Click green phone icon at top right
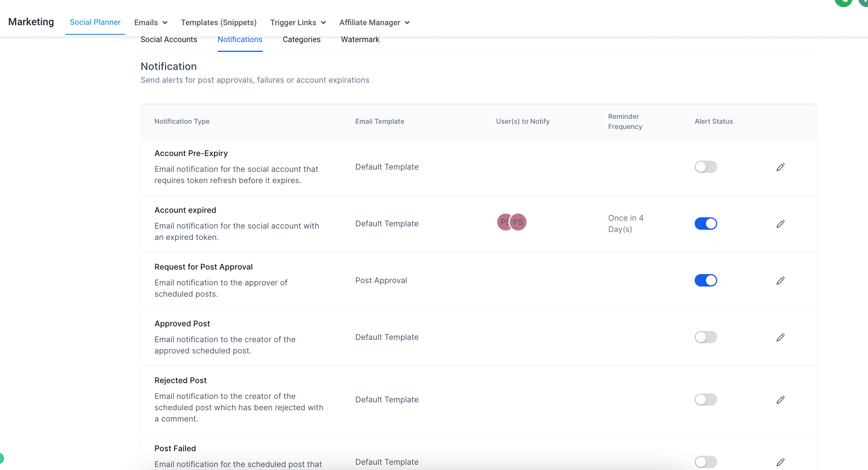 coord(843,2)
